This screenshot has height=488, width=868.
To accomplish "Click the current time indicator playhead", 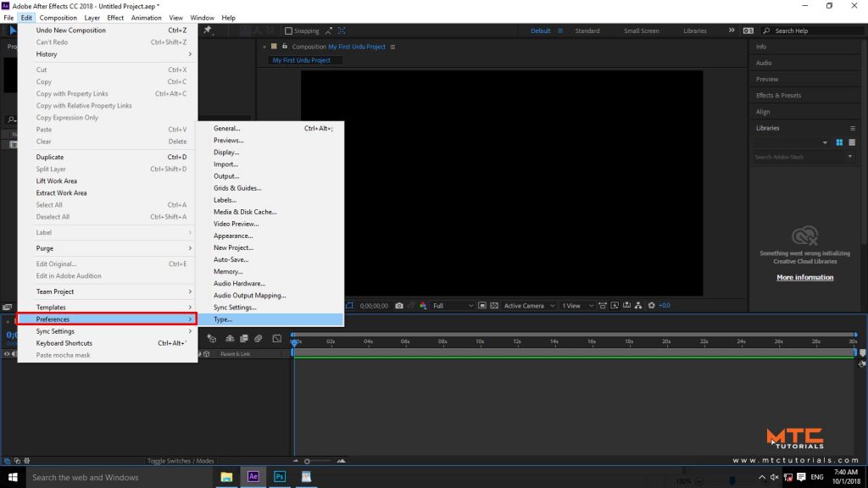I will click(294, 342).
